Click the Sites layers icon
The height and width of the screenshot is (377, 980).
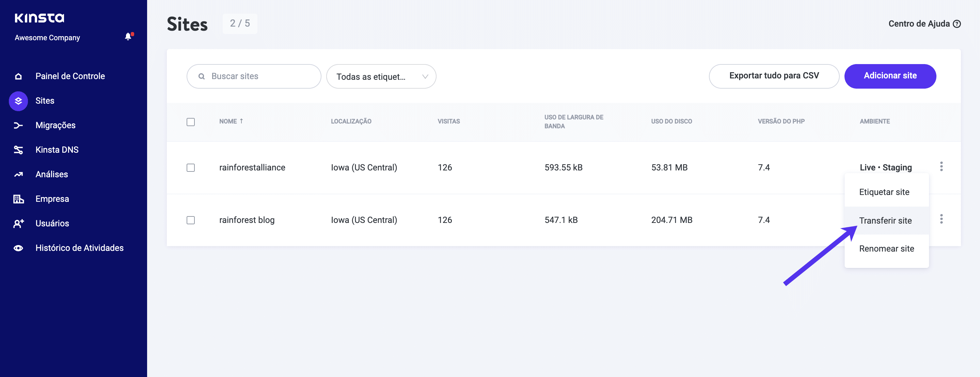[x=18, y=101]
